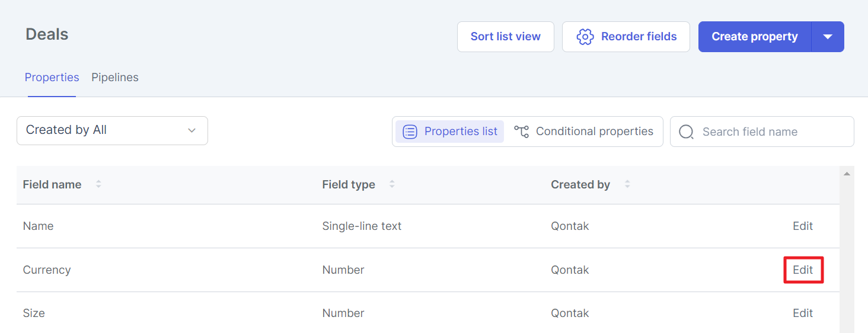
Task: Click Edit for the Name row
Action: point(803,226)
